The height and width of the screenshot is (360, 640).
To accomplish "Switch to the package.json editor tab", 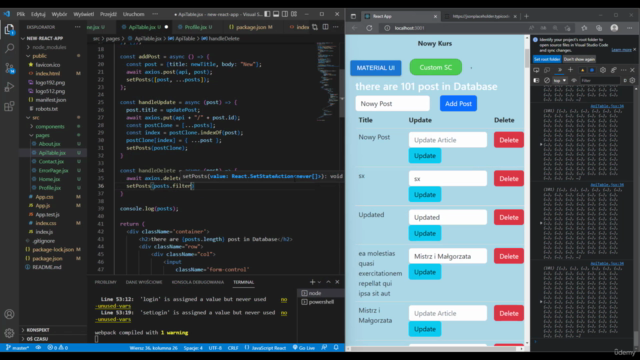I will click(251, 27).
